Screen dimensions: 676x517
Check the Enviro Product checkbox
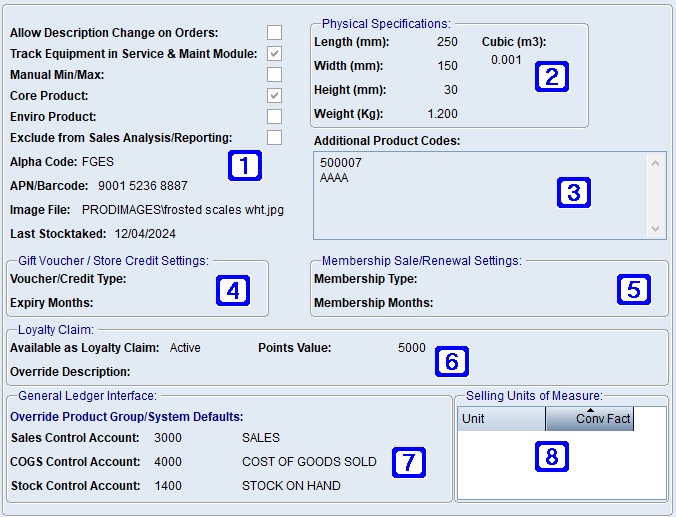(x=274, y=116)
